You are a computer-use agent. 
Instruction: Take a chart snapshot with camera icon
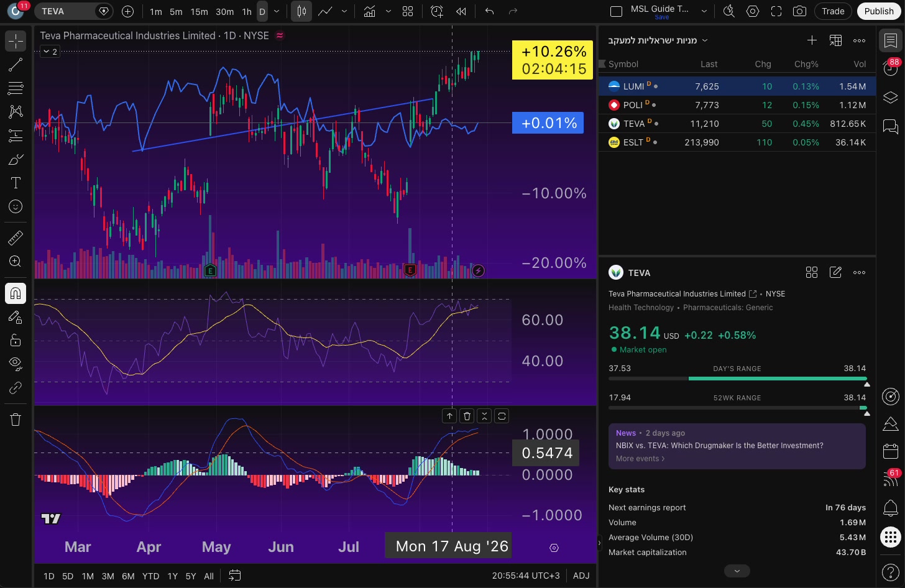pyautogui.click(x=800, y=11)
